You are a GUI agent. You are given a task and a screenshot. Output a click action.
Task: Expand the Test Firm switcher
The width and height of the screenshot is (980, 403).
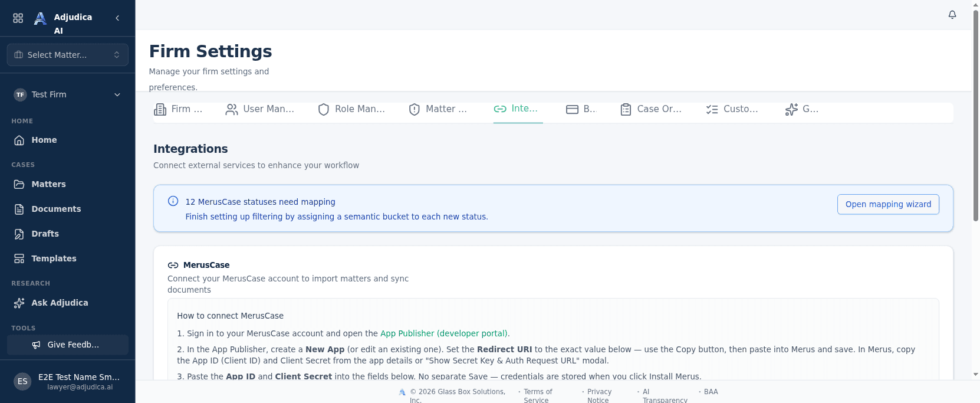[x=68, y=94]
